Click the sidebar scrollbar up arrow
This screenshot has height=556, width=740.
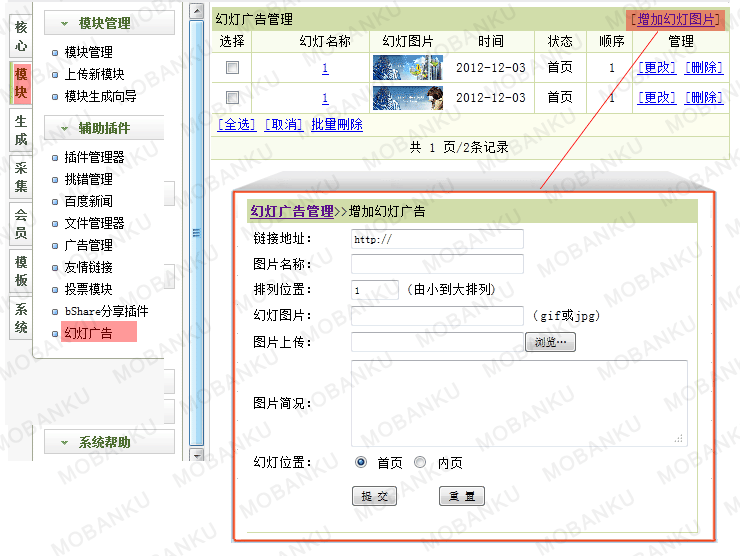196,11
